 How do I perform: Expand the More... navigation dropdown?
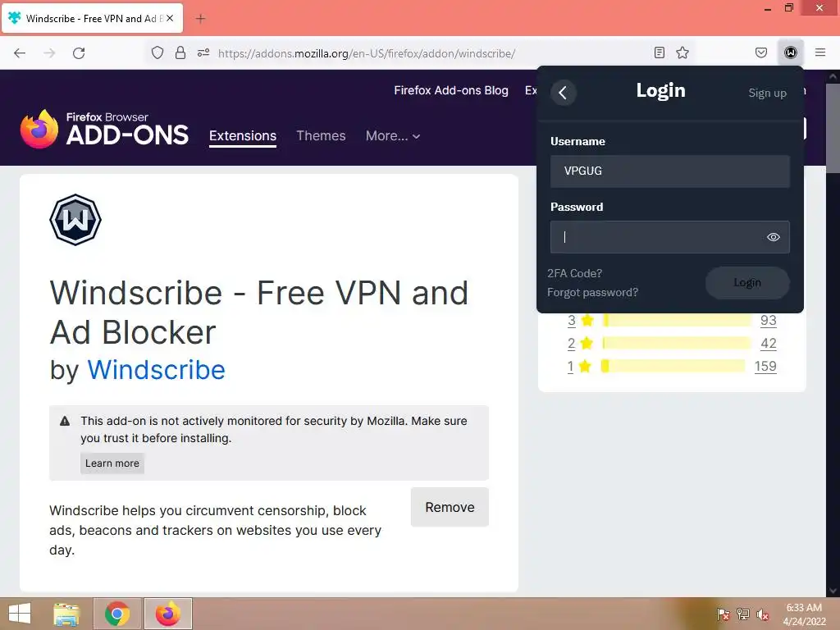click(393, 136)
